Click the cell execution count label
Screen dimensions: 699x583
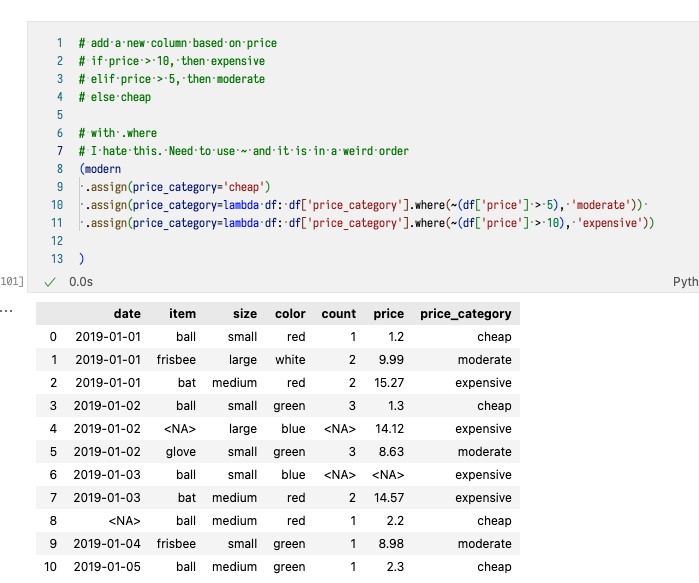point(12,282)
